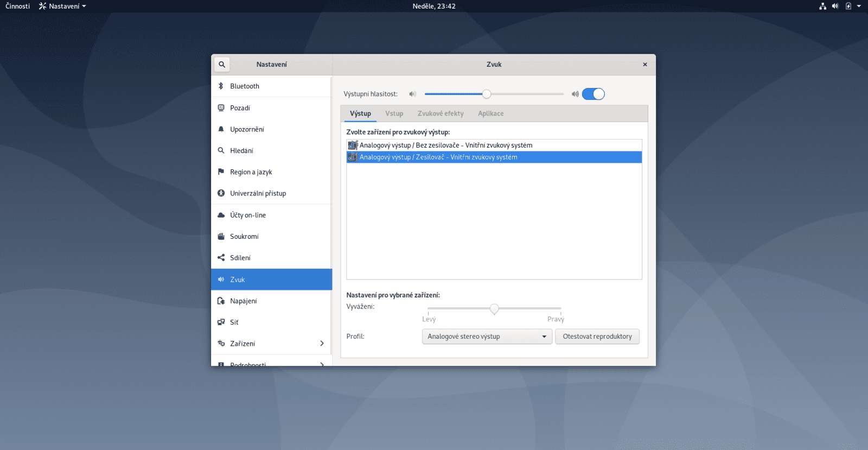
Task: Click Otestovat reproduktory button
Action: pyautogui.click(x=597, y=337)
